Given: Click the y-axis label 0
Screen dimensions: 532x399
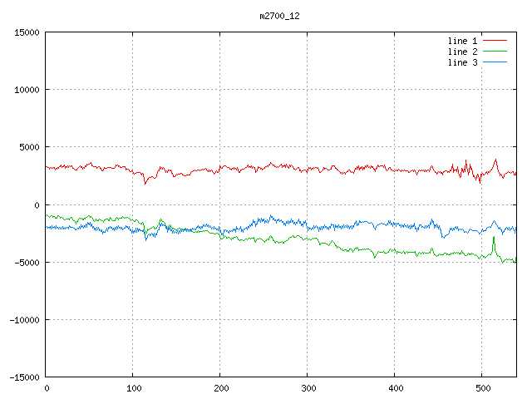Looking at the screenshot, I should (x=37, y=205).
